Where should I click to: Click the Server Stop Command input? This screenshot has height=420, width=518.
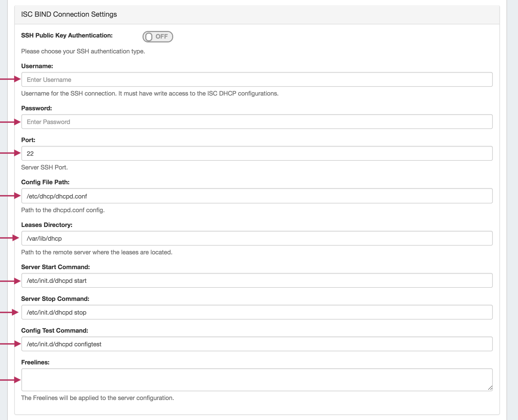pyautogui.click(x=257, y=312)
